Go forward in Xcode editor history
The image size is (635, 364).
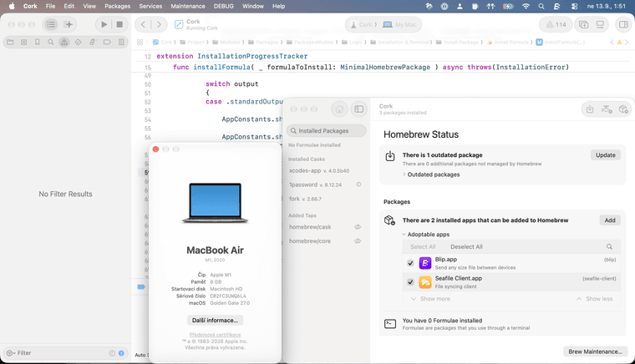coord(159,25)
